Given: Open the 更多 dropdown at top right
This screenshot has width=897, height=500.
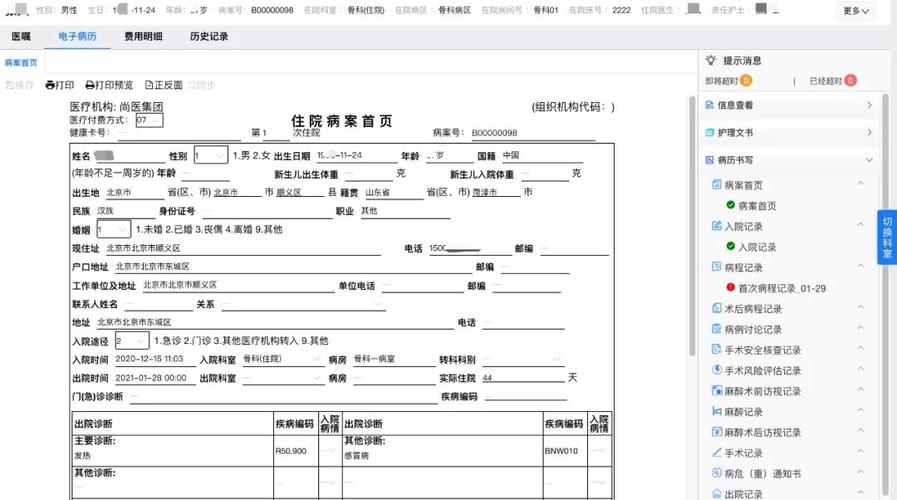Looking at the screenshot, I should (x=856, y=10).
